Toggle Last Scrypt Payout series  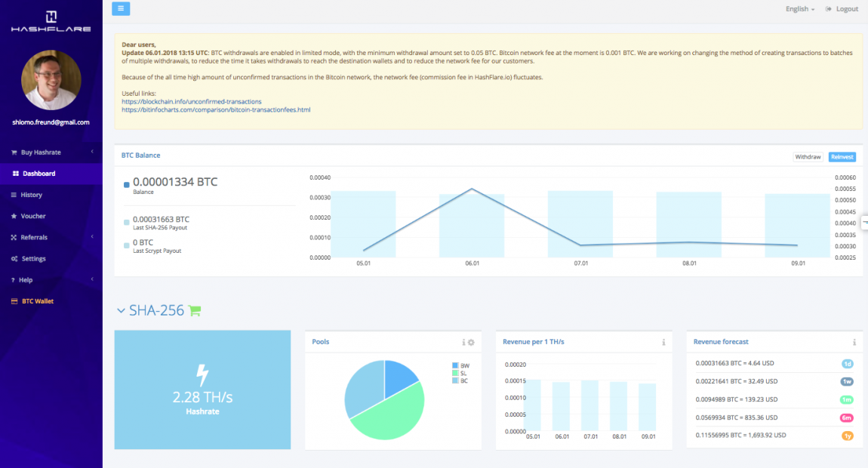coord(126,245)
